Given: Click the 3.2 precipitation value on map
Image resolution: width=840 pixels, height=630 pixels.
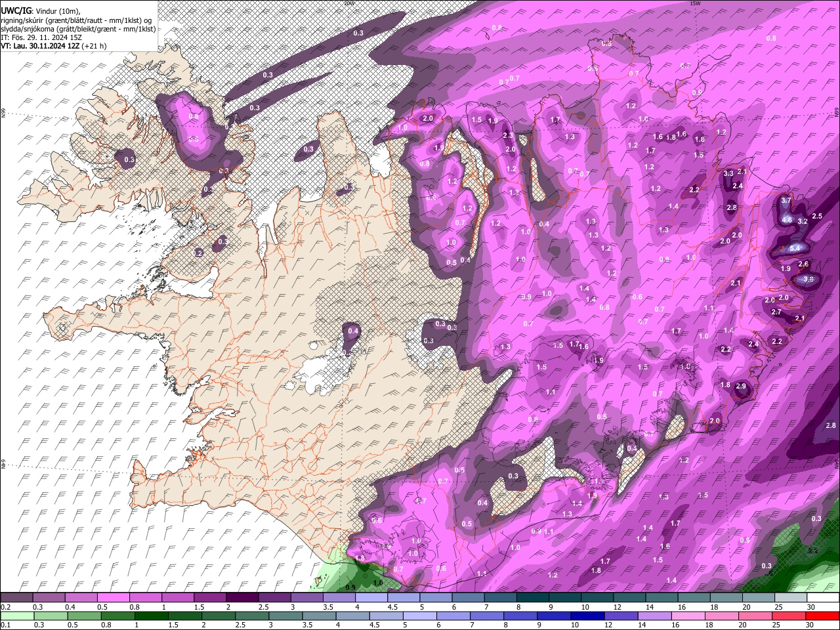Looking at the screenshot, I should point(802,221).
